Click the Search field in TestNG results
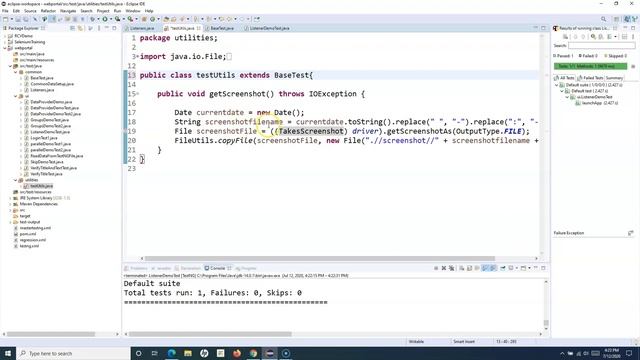The width and height of the screenshot is (640, 360). pos(602,45)
